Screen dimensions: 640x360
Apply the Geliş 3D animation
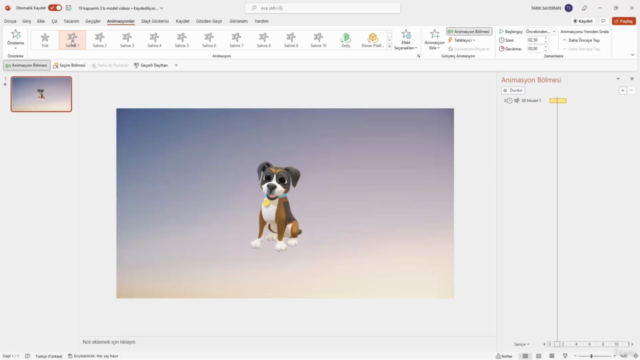346,40
